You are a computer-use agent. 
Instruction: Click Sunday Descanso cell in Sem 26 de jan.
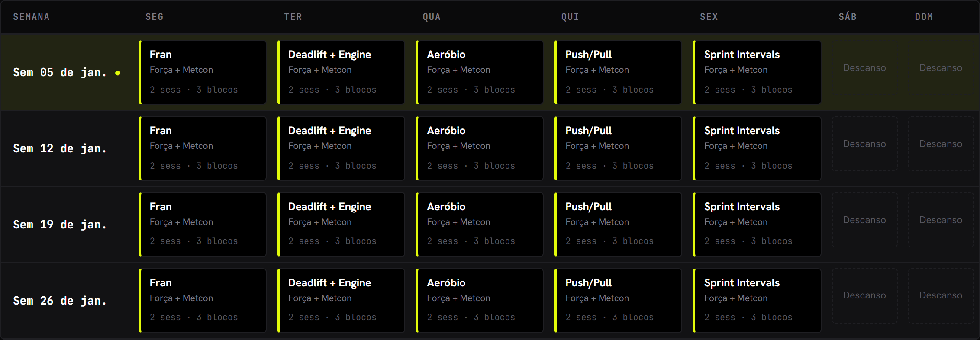click(x=941, y=296)
